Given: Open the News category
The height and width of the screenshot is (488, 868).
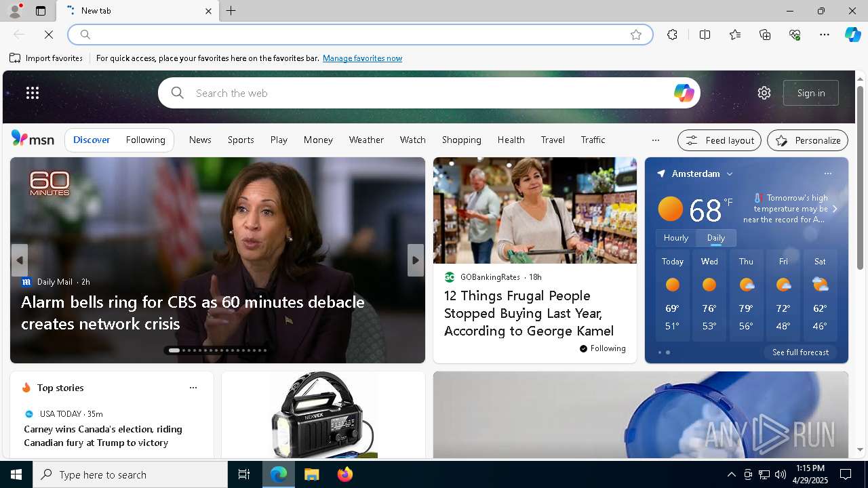Looking at the screenshot, I should click(200, 140).
